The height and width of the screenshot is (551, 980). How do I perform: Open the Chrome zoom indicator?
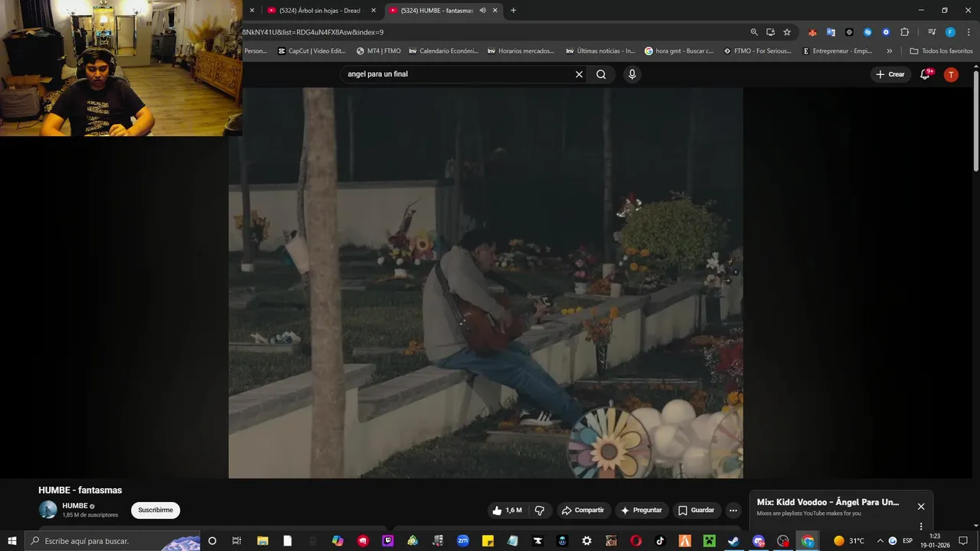[754, 32]
